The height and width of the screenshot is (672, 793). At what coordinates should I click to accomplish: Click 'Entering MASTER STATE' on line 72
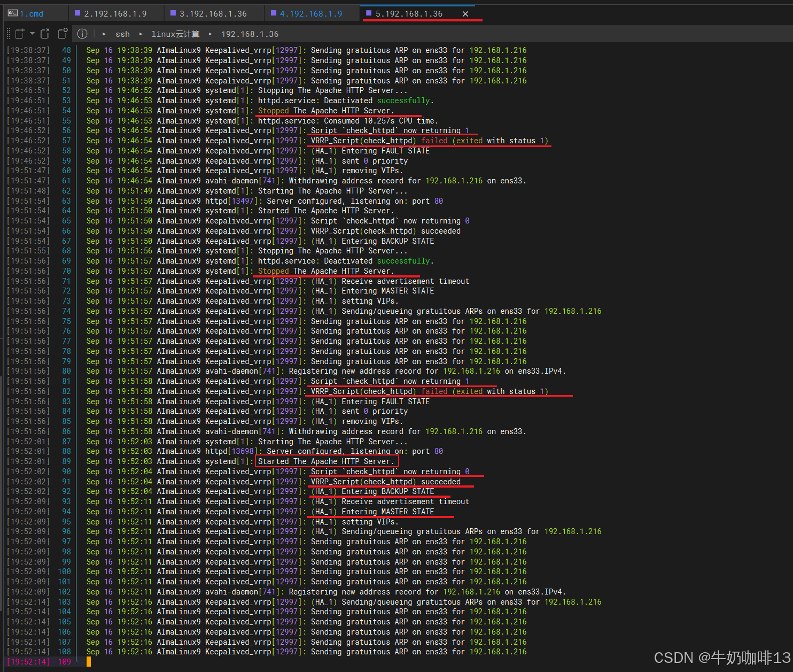click(388, 291)
